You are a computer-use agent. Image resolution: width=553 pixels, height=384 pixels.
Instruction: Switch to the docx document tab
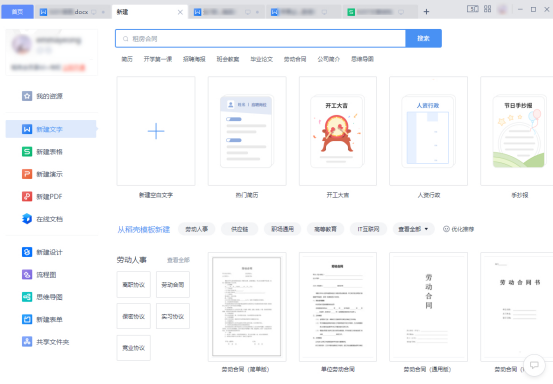pyautogui.click(x=73, y=12)
